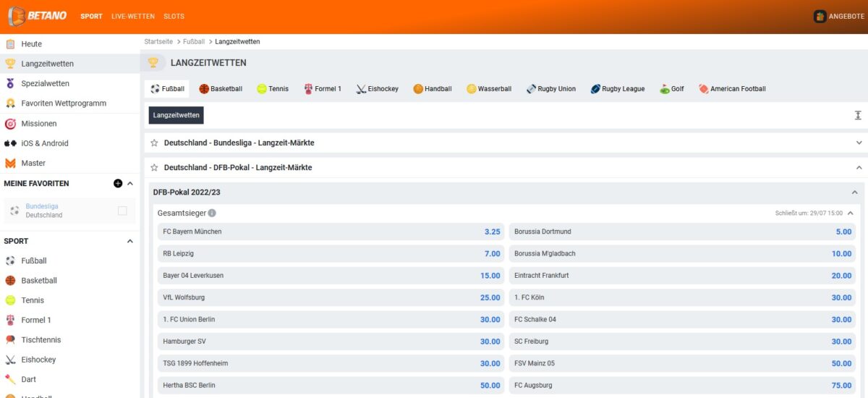Open the Angebote gift icon

820,16
